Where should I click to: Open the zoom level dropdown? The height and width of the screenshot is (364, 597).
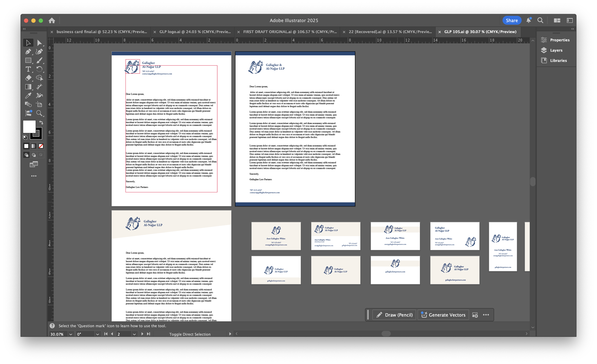[70, 334]
